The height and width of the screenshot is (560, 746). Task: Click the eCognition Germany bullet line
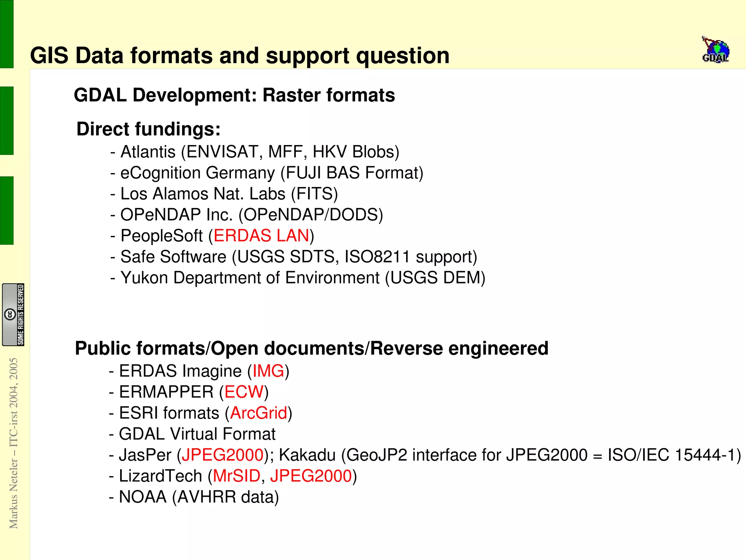(x=267, y=173)
